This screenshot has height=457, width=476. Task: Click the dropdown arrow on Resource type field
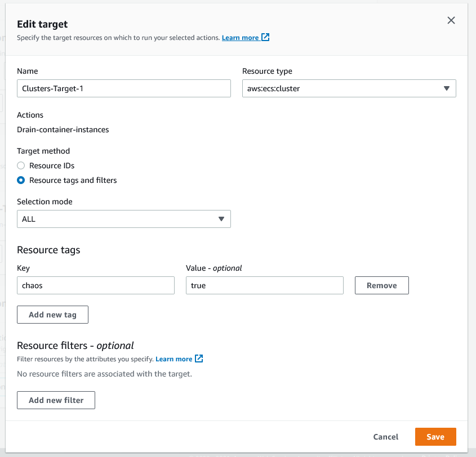(x=446, y=88)
